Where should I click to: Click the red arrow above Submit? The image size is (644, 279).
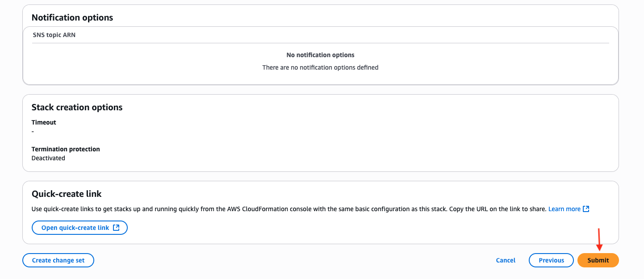[599, 240]
